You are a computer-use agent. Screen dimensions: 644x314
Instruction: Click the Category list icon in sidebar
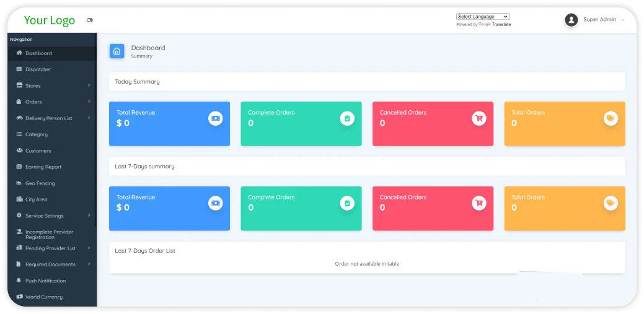tap(19, 134)
